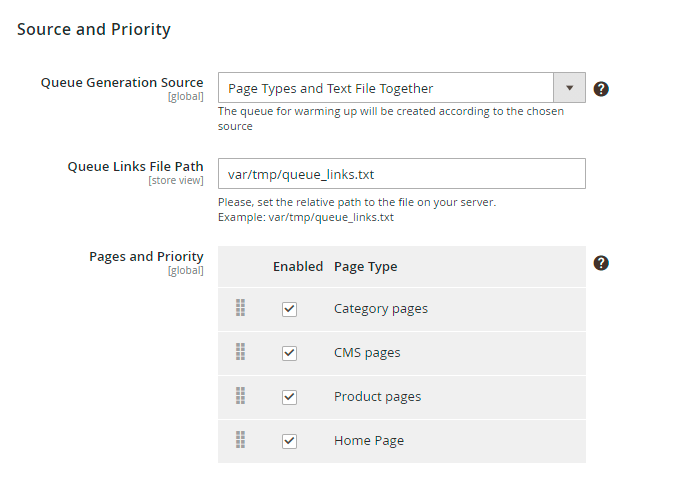Select the Home Page row label
This screenshot has width=684, height=488.
click(x=368, y=441)
